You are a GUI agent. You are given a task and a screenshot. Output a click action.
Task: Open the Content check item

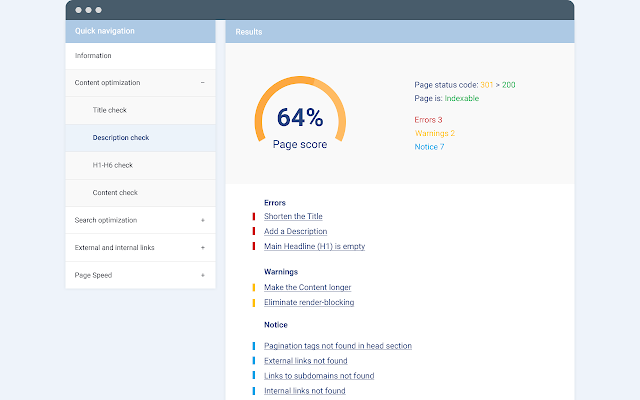[x=140, y=193]
